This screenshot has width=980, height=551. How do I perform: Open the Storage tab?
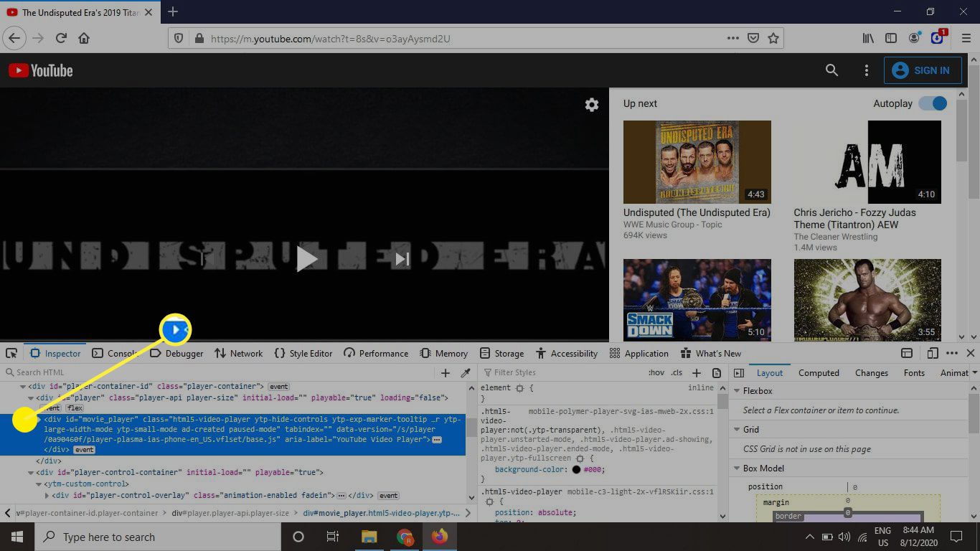tap(501, 353)
